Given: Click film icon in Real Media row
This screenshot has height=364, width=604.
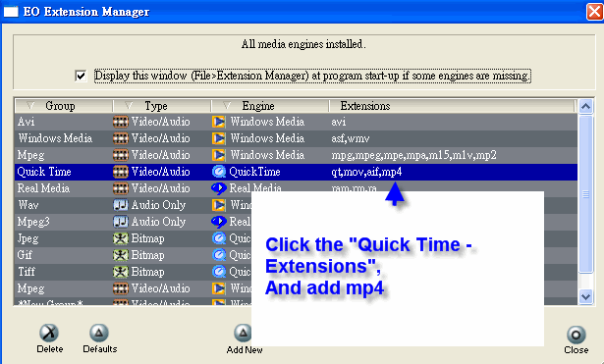Looking at the screenshot, I should coord(120,188).
